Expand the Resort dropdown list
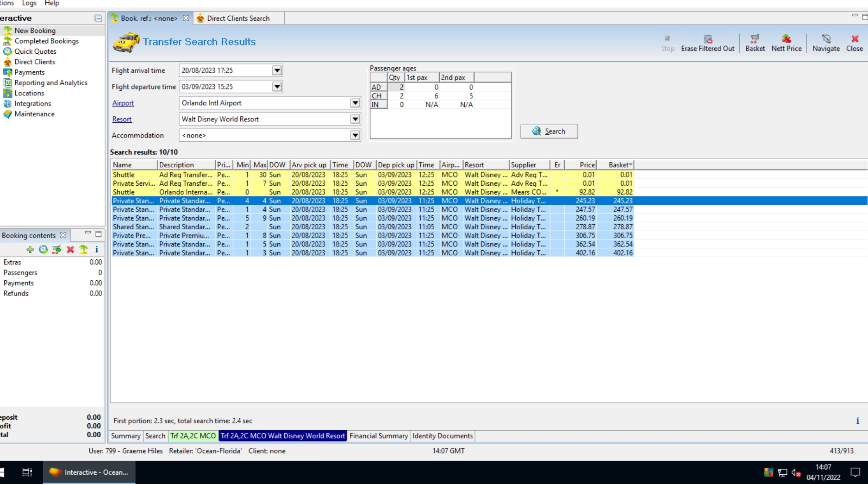Screen dimensions: 868x484 coord(355,119)
